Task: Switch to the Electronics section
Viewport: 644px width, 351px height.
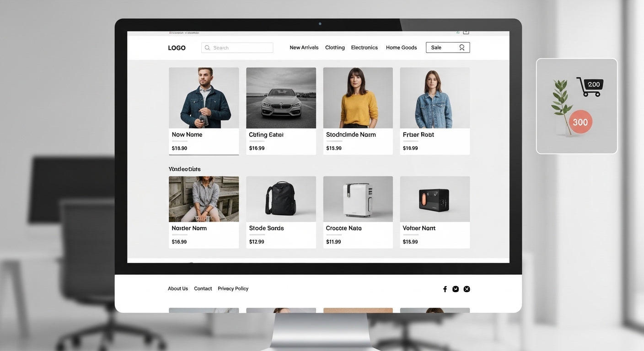Action: point(364,47)
